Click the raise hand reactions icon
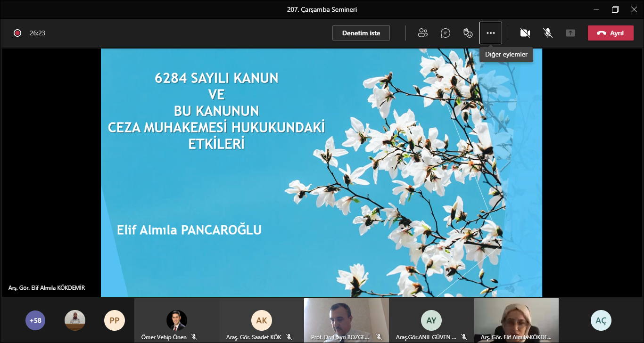 click(468, 33)
